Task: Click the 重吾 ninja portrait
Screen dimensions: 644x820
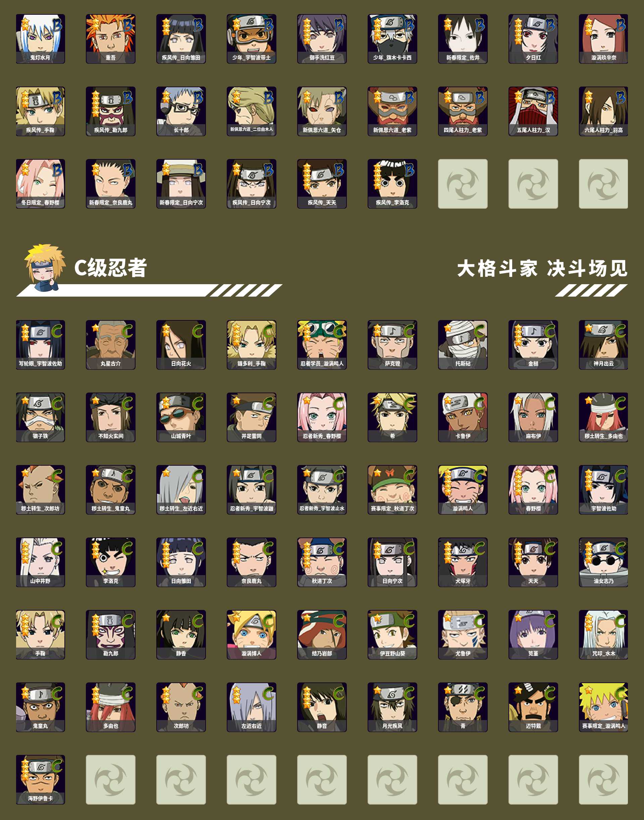Action: pos(110,39)
